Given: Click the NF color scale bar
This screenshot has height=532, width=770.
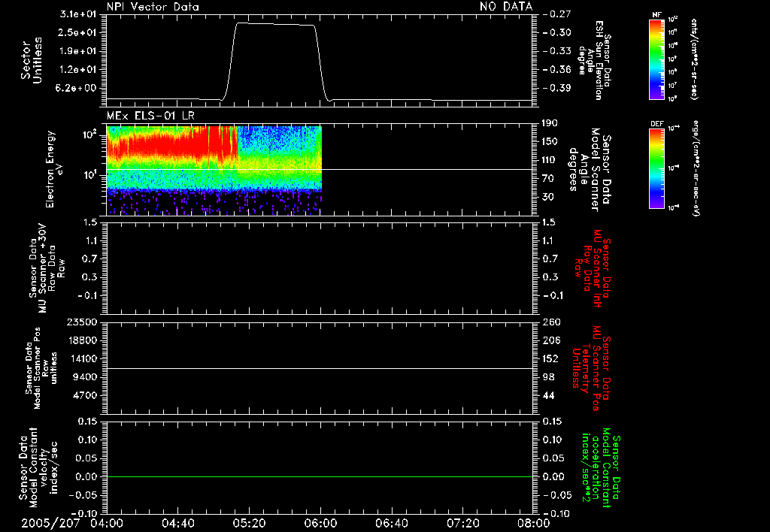Looking at the screenshot, I should [656, 59].
